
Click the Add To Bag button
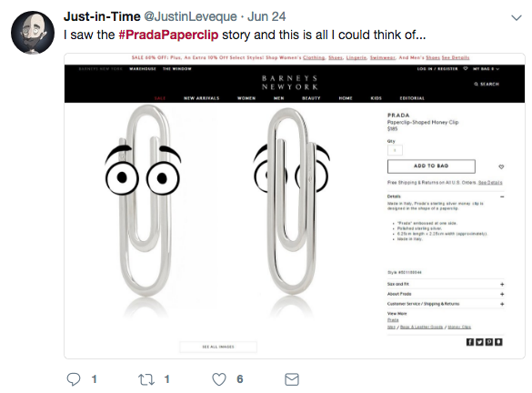pos(431,166)
